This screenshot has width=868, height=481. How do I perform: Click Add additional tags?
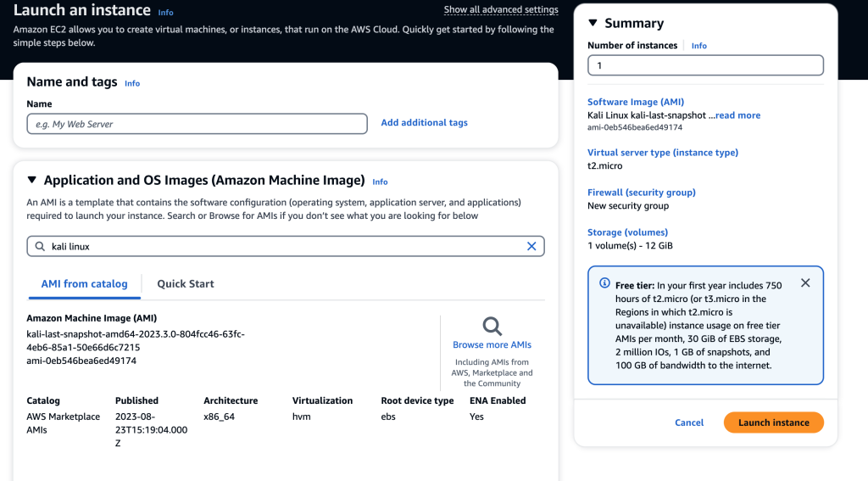424,122
